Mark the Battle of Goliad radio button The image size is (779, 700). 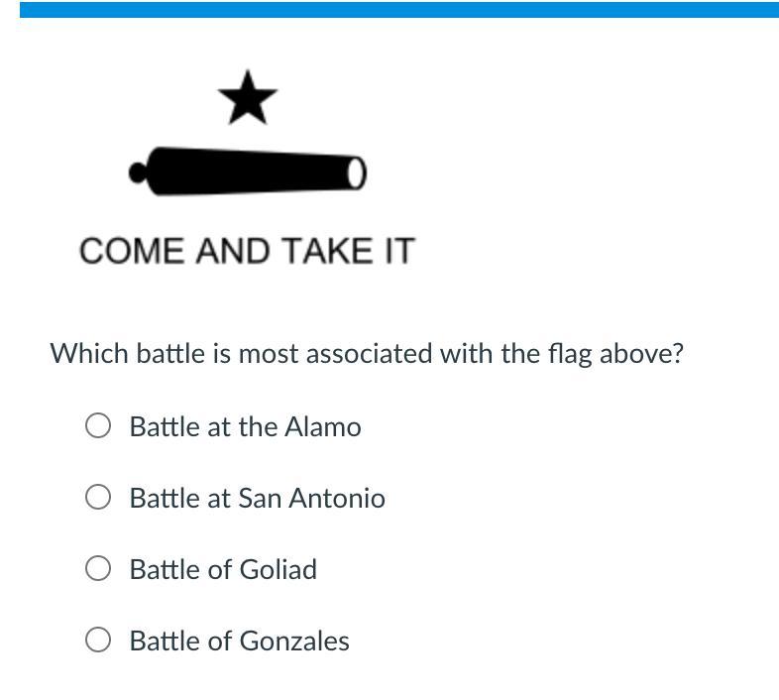98,568
